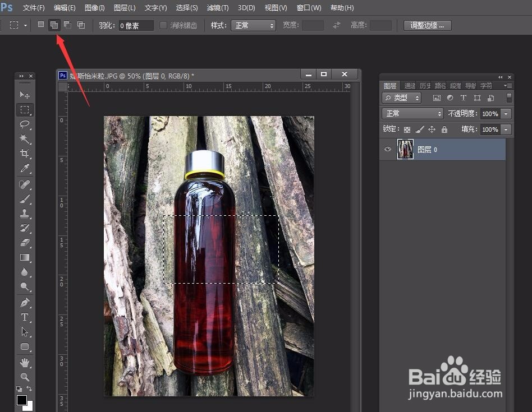Open the fill slider dropdown arrow

506,129
